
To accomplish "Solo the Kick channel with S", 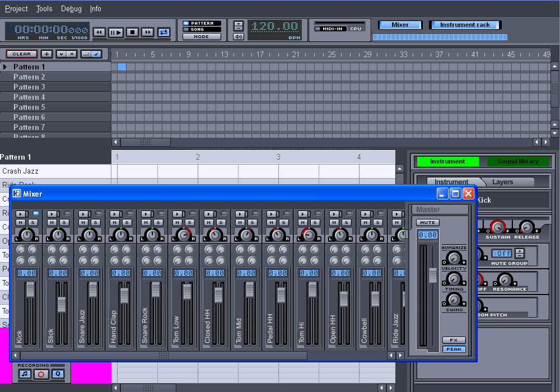I will coord(33,223).
